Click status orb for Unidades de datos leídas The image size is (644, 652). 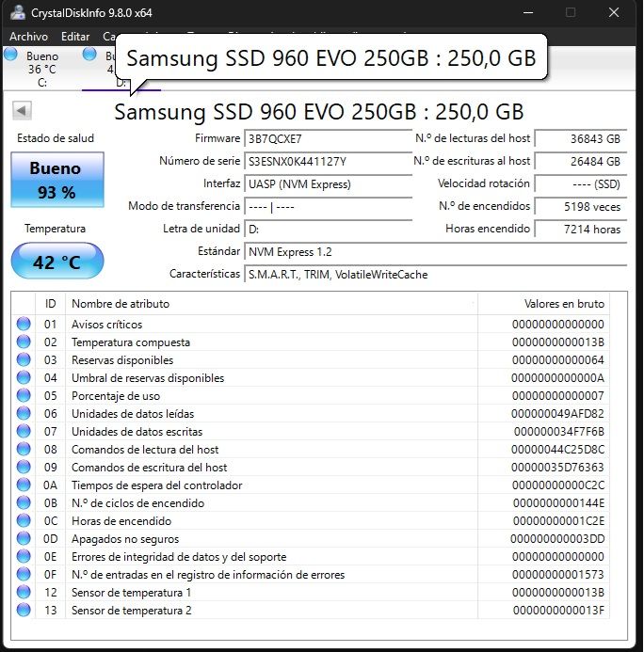coord(24,413)
